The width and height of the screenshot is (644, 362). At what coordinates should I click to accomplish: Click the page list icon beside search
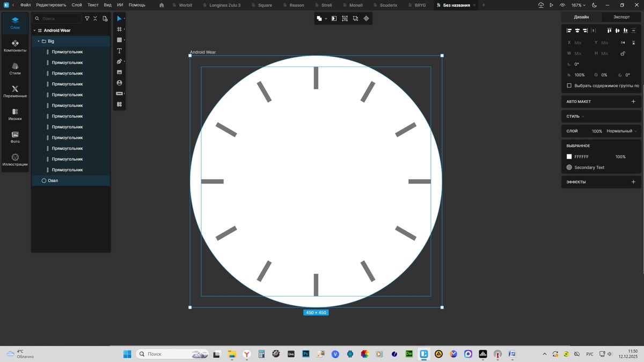(x=105, y=18)
